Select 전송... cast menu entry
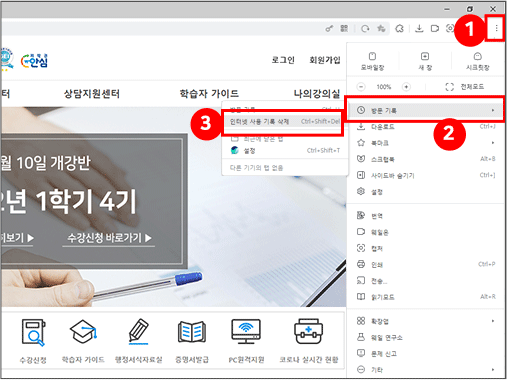Viewport: 507px width, 380px height. 426,281
